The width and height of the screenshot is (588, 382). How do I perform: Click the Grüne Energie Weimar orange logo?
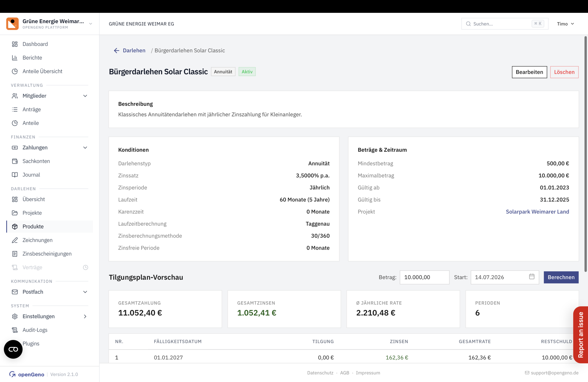(x=12, y=24)
